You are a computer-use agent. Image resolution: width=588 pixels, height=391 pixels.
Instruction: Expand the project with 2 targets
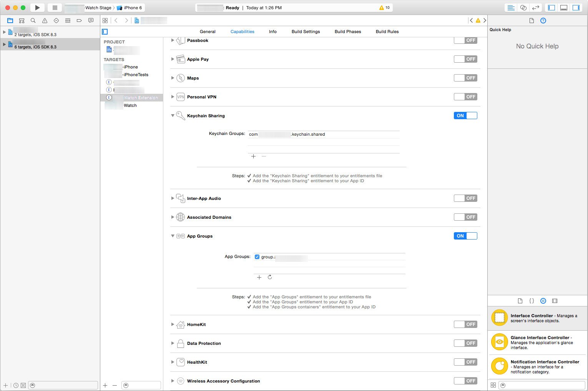[x=4, y=32]
